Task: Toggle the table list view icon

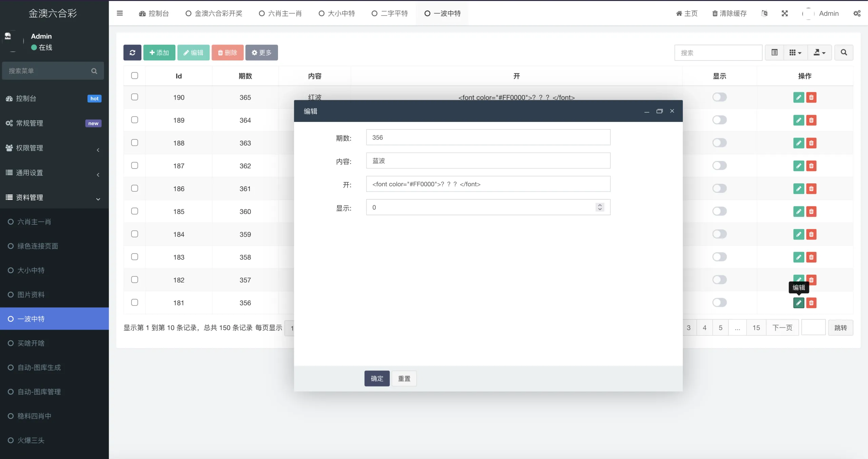Action: (x=774, y=53)
